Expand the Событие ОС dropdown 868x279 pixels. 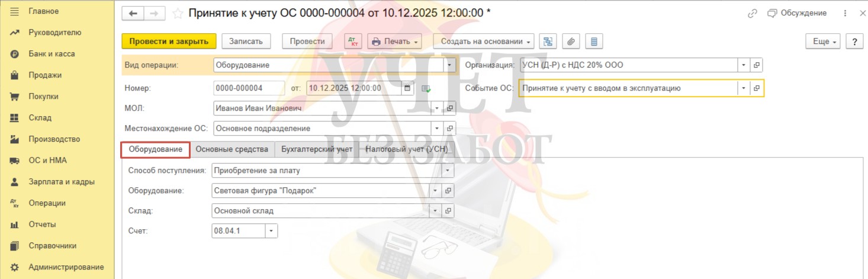[x=743, y=88]
